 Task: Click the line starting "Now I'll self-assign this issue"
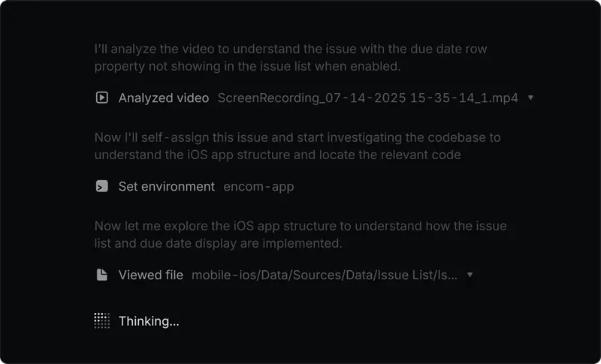pyautogui.click(x=297, y=137)
